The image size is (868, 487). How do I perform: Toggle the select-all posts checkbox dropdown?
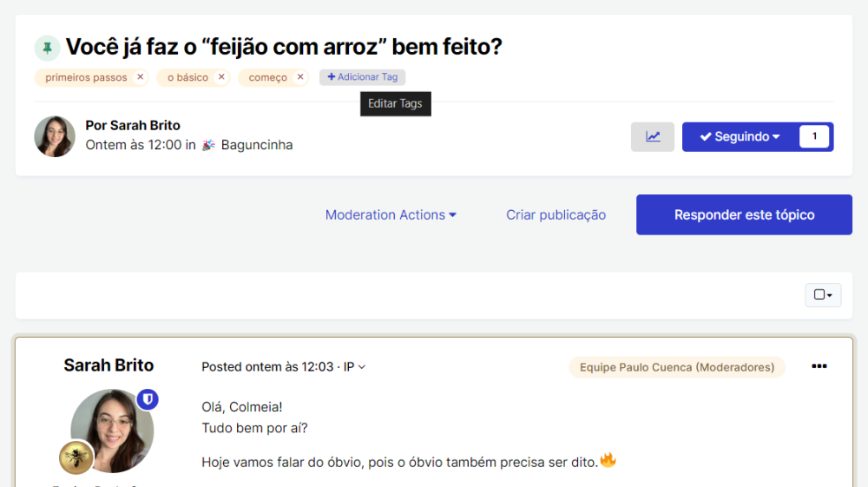tap(823, 295)
